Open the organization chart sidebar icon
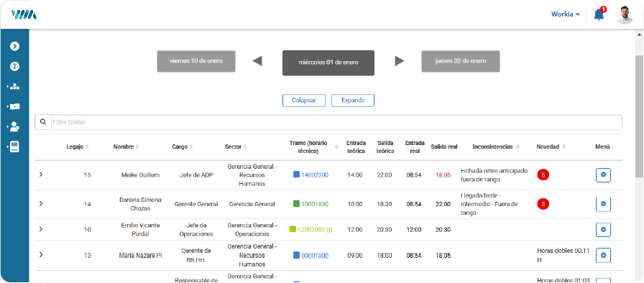This screenshot has width=644, height=283. 14,86
